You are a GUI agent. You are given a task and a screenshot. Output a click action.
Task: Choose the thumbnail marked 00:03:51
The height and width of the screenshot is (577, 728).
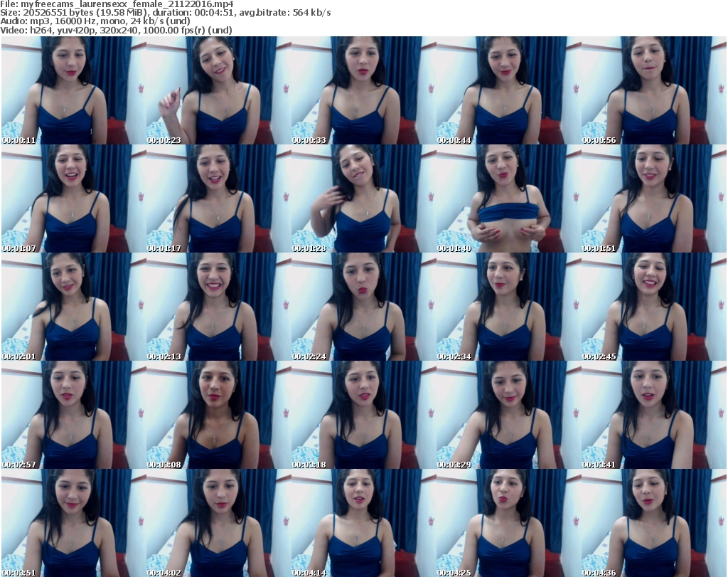pos(74,523)
